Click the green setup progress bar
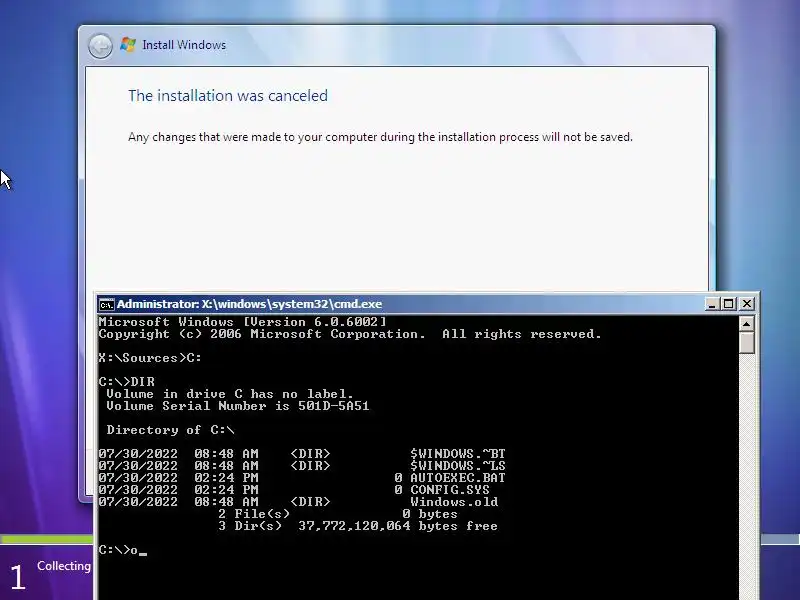Screen dimensions: 800x600 (x=47, y=539)
